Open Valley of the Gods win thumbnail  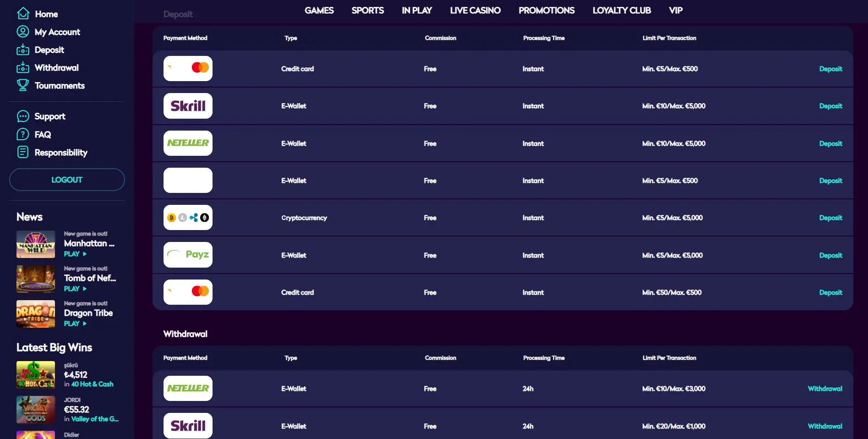tap(36, 410)
